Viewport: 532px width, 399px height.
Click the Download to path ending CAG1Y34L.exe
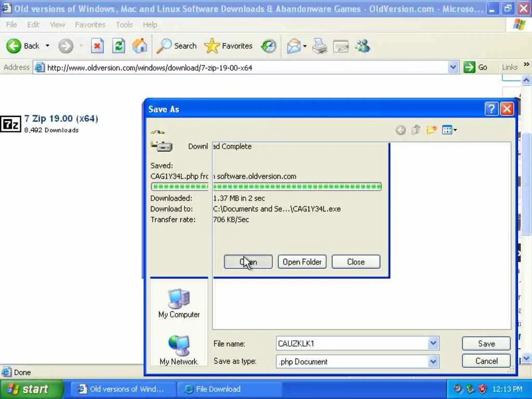277,209
